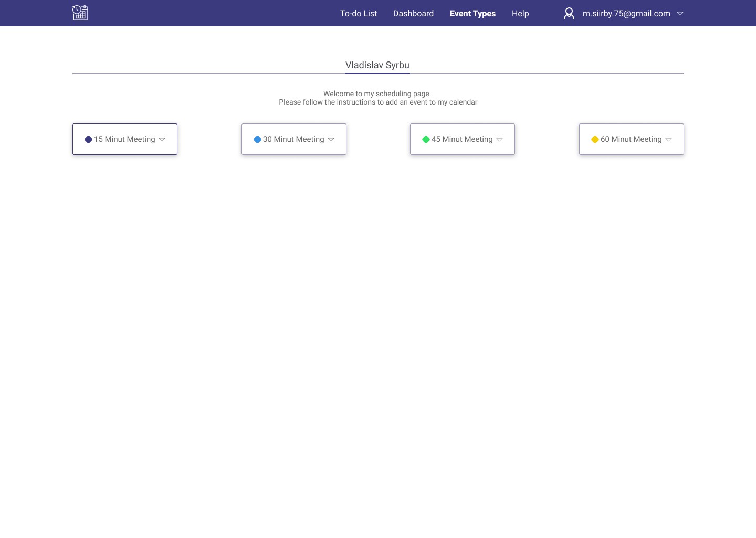Expand the 30 Minut Meeting dropdown arrow

[331, 140]
